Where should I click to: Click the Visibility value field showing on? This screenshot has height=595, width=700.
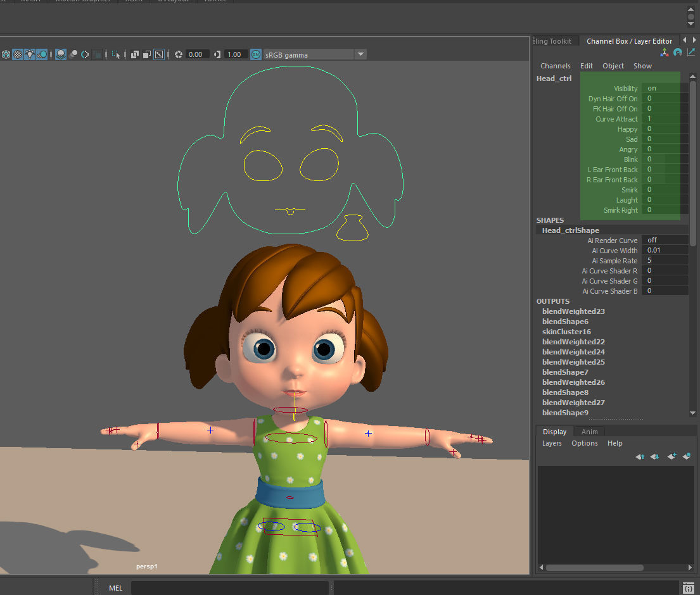pos(665,89)
